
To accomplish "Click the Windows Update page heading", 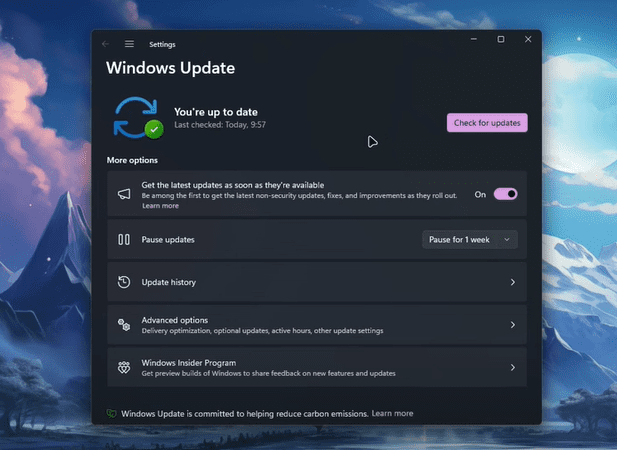I will pos(170,68).
